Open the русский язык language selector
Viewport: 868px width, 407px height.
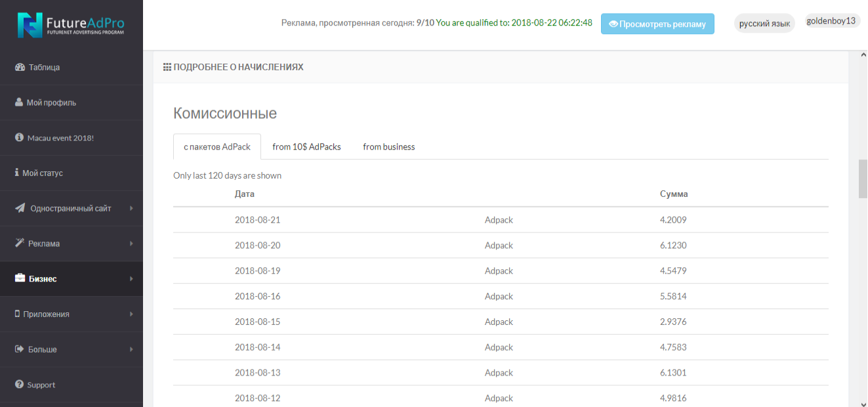pyautogui.click(x=764, y=23)
